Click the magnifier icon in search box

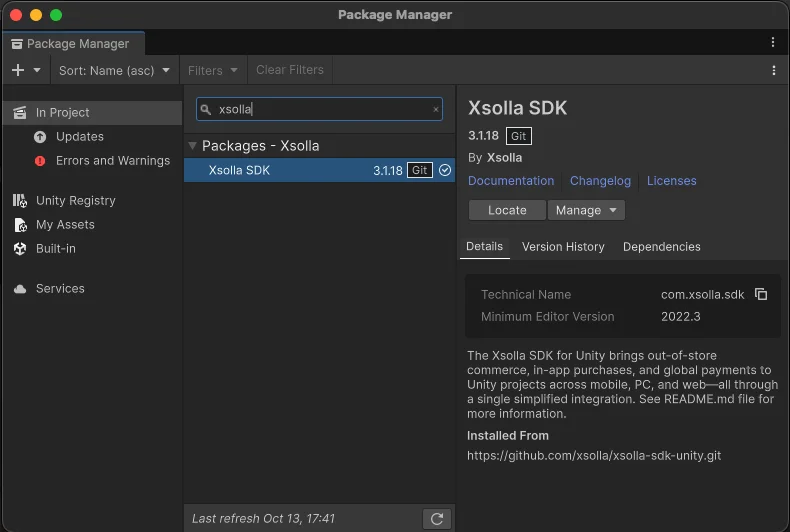[x=206, y=109]
